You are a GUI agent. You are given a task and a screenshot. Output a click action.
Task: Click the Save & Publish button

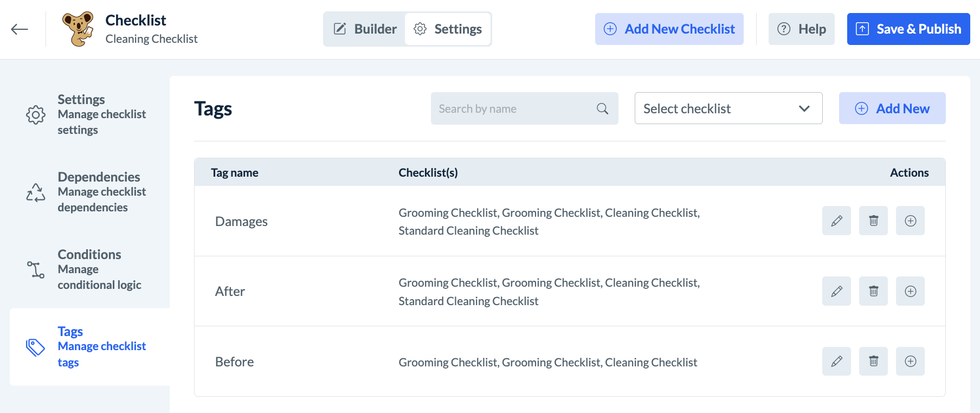[x=908, y=29]
